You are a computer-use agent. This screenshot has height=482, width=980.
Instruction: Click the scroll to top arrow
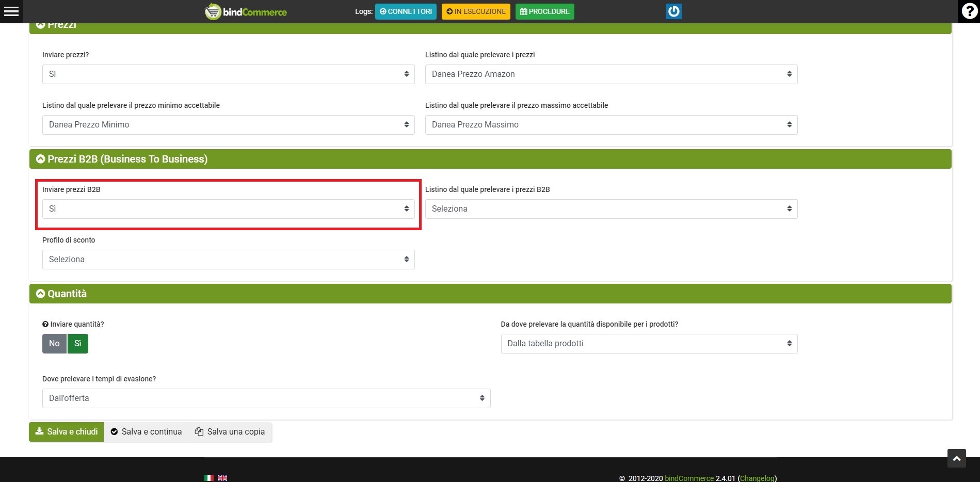[x=956, y=458]
